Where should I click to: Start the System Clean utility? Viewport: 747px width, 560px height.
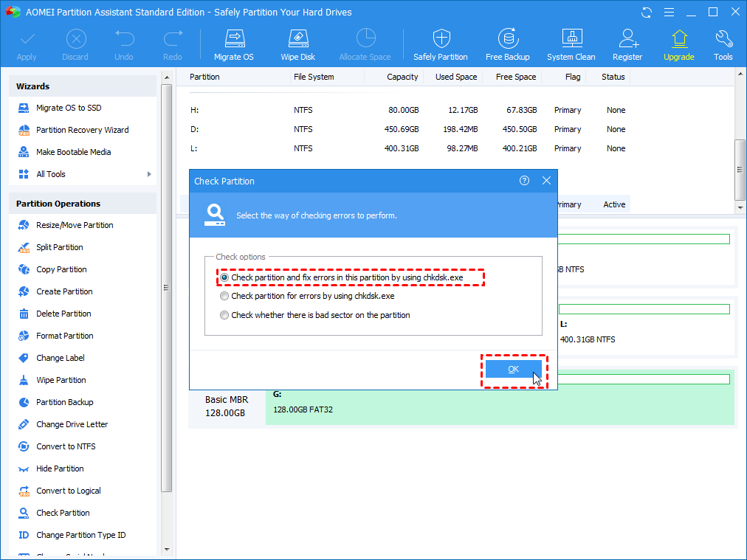pyautogui.click(x=571, y=45)
